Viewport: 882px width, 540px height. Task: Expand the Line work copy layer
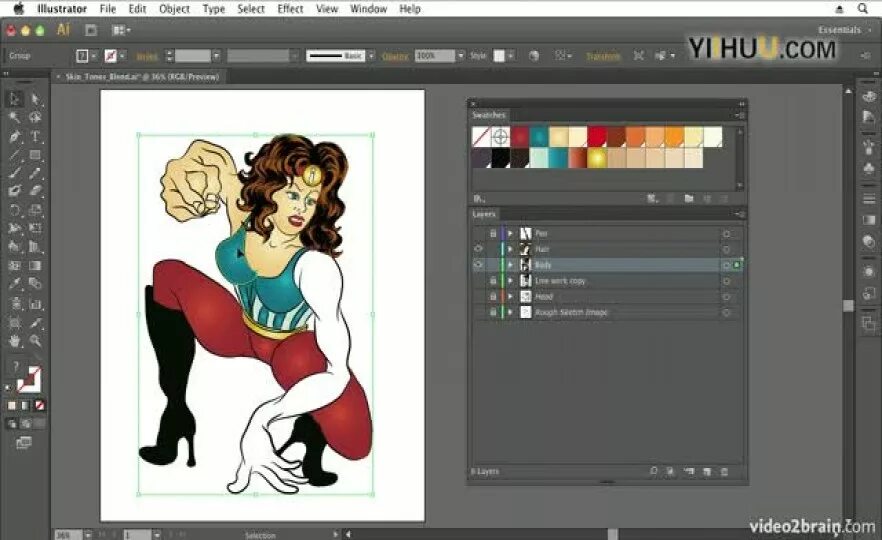coord(510,280)
